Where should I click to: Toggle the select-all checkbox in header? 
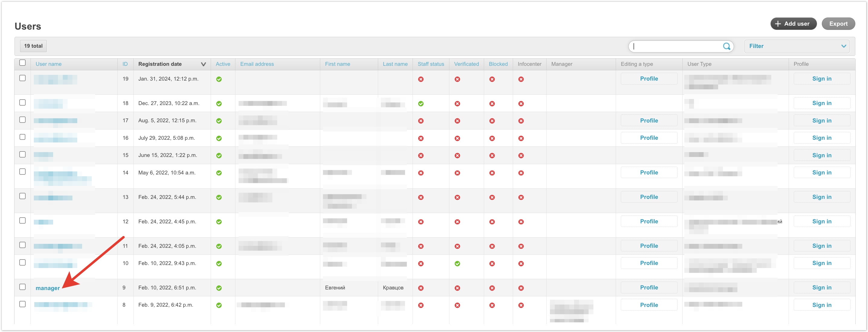(x=23, y=63)
